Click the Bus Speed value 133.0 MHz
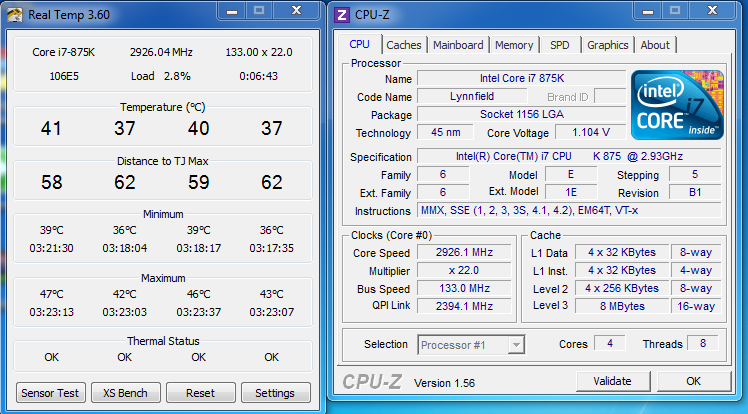 pos(464,289)
